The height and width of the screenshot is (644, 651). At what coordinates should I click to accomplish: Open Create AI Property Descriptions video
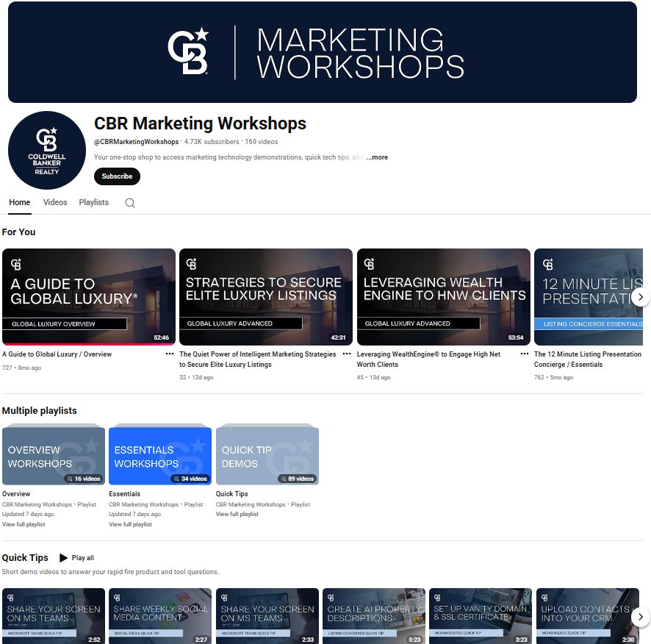(x=374, y=616)
